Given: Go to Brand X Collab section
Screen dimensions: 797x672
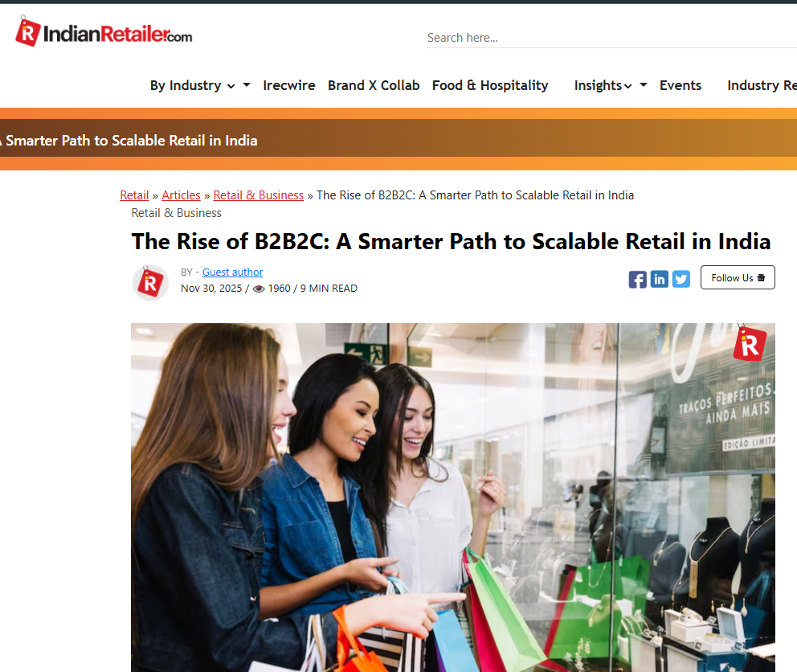Looking at the screenshot, I should [x=374, y=85].
